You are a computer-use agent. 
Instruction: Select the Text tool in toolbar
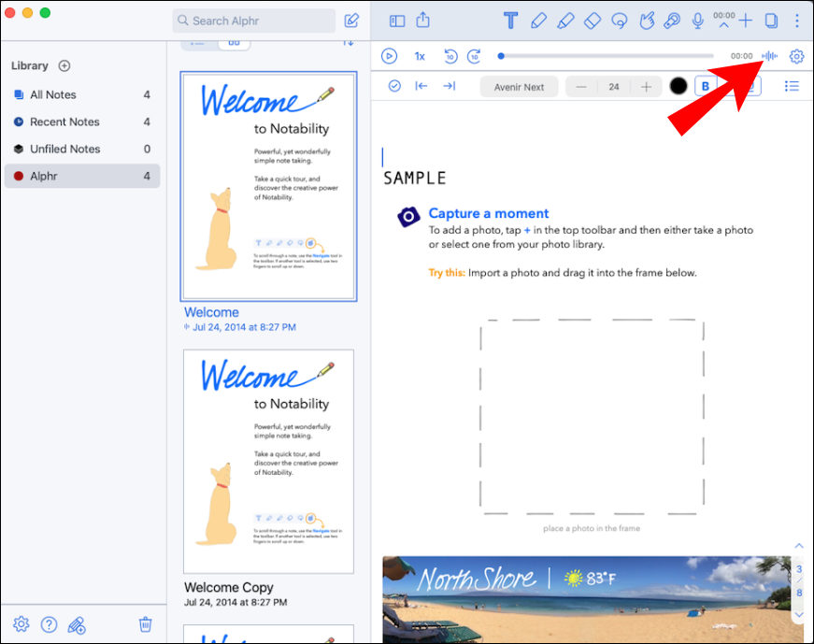coord(511,21)
